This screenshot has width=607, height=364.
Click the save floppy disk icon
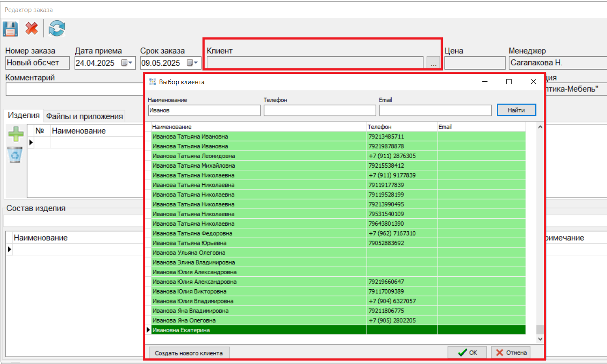tap(10, 29)
